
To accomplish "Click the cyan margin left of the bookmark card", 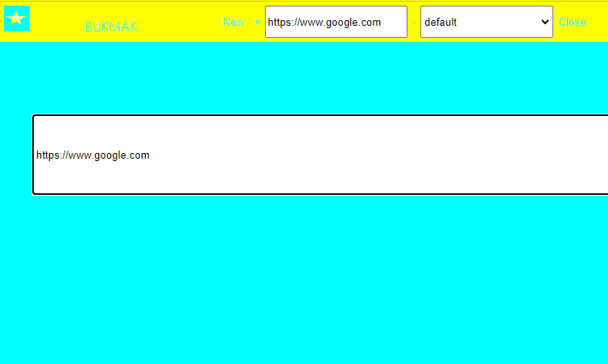I will 14,155.
